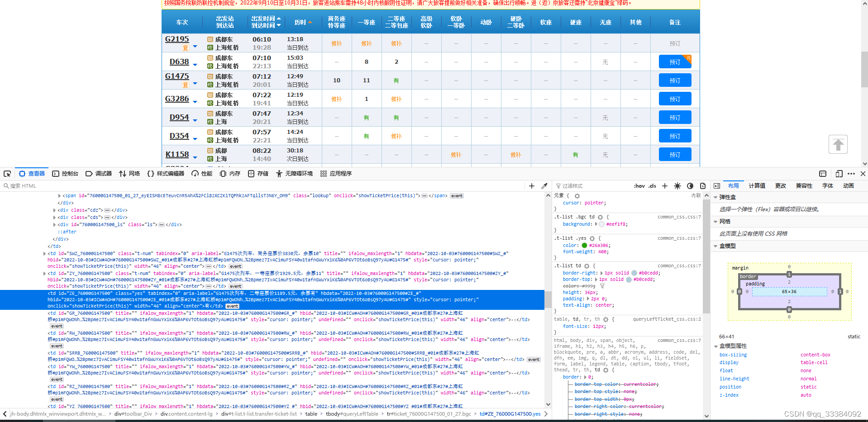Click the event badge on selected td

(x=232, y=306)
